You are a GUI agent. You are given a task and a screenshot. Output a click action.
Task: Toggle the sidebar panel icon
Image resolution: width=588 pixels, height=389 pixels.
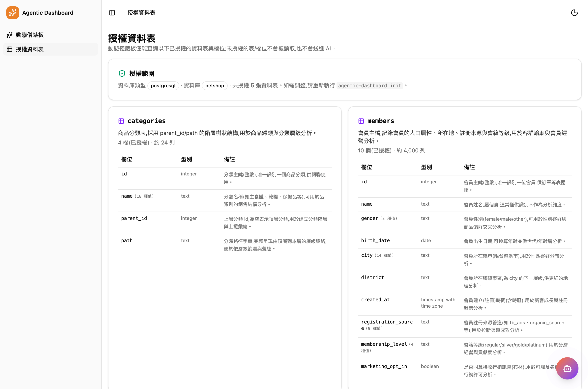click(x=112, y=13)
